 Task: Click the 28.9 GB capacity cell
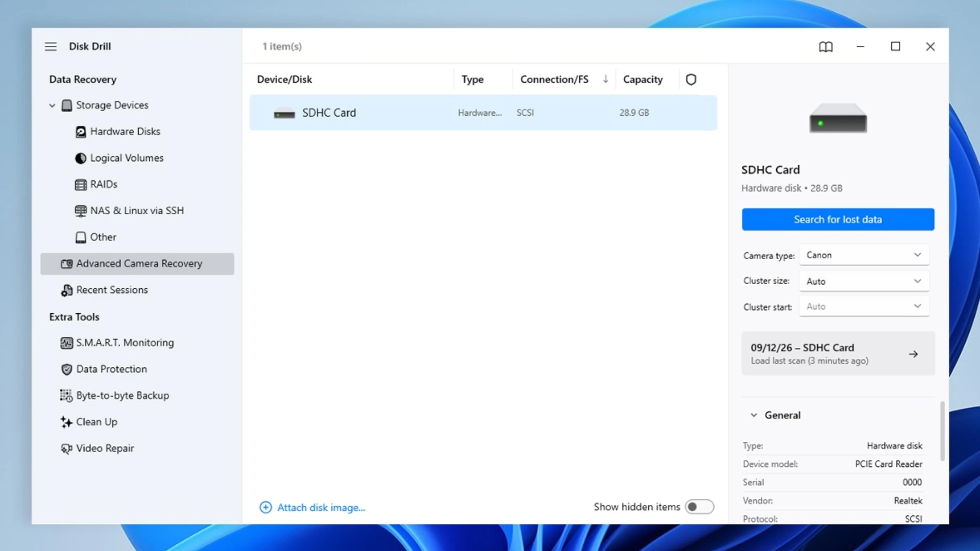[x=634, y=113]
